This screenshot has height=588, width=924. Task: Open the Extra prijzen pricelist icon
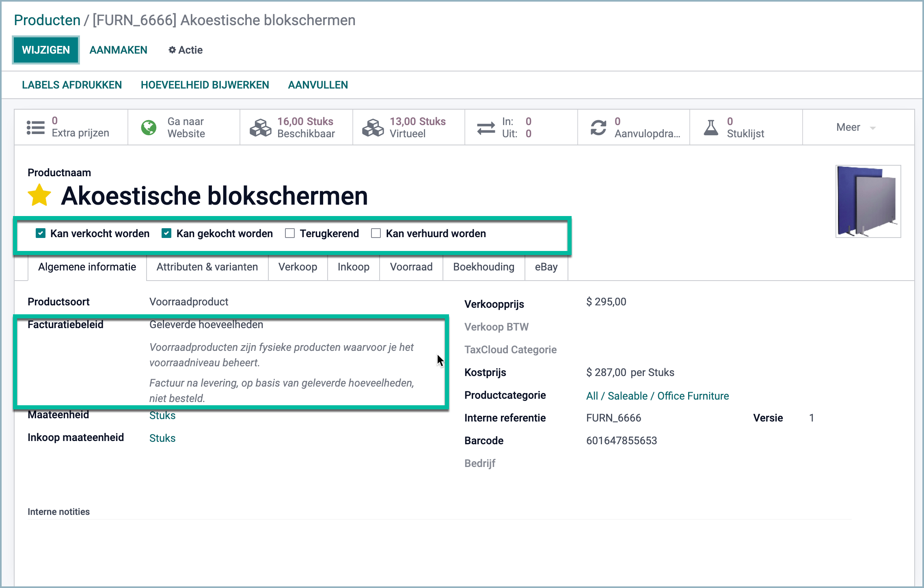click(36, 127)
